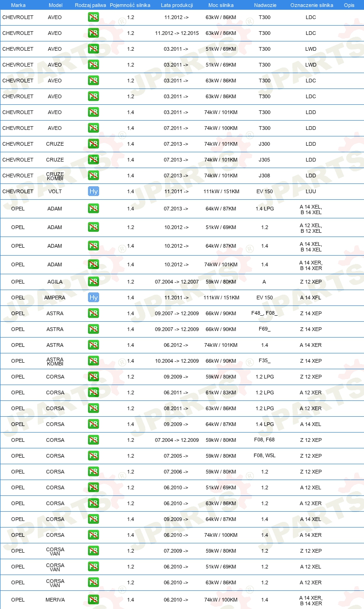Click the petrol icon in the Corsa 08.2011 row
The width and height of the screenshot is (364, 609).
94,408
